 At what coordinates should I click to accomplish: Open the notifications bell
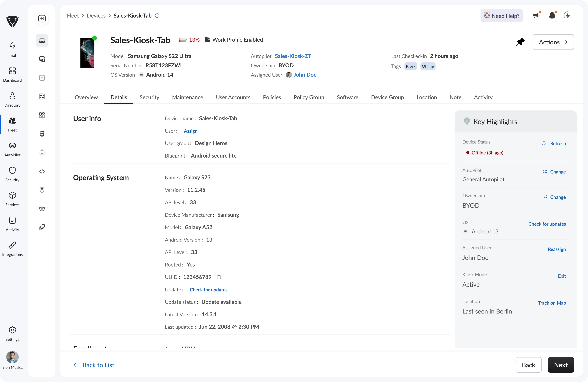552,16
